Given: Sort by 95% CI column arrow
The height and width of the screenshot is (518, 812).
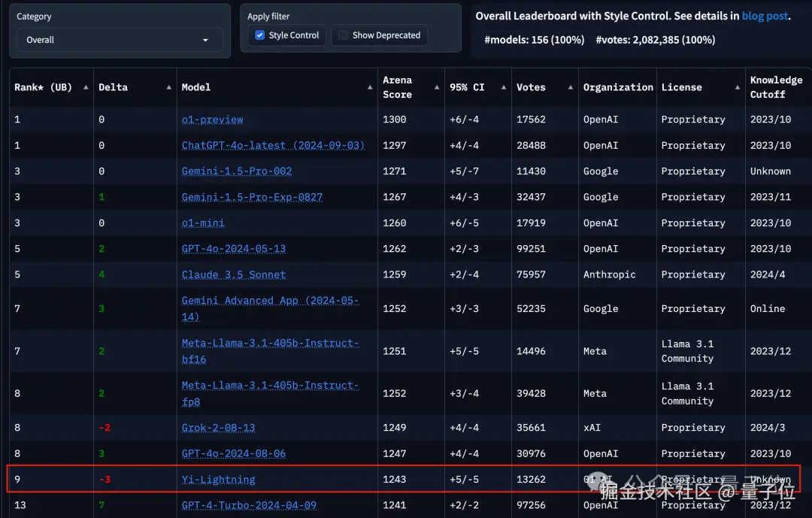Looking at the screenshot, I should click(x=503, y=87).
